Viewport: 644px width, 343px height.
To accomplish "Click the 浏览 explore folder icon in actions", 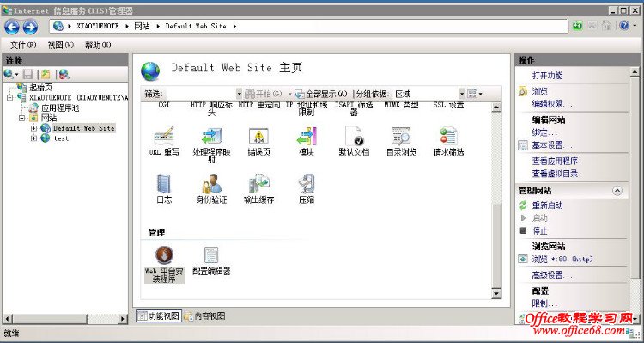I will (x=523, y=91).
